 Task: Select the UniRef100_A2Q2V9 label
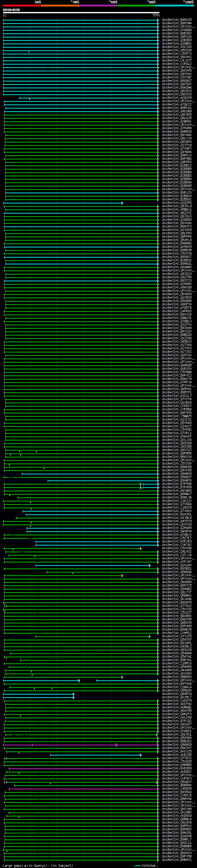[x=177, y=98]
